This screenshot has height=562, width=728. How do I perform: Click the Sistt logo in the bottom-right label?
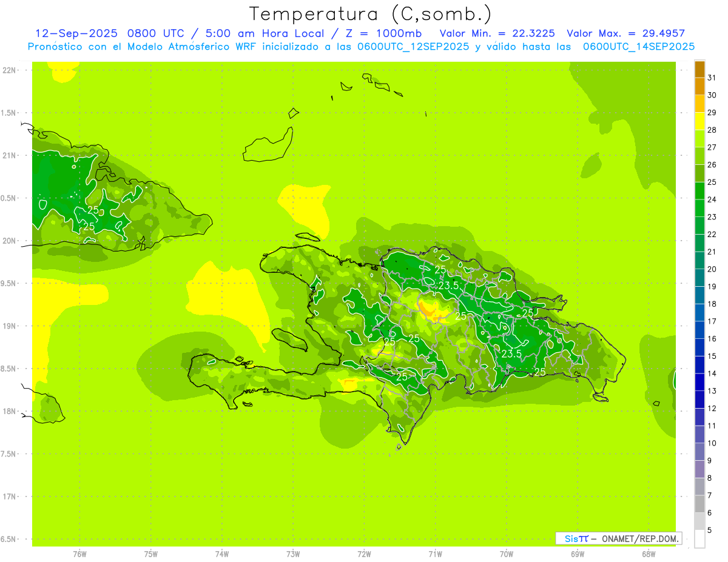pyautogui.click(x=576, y=538)
